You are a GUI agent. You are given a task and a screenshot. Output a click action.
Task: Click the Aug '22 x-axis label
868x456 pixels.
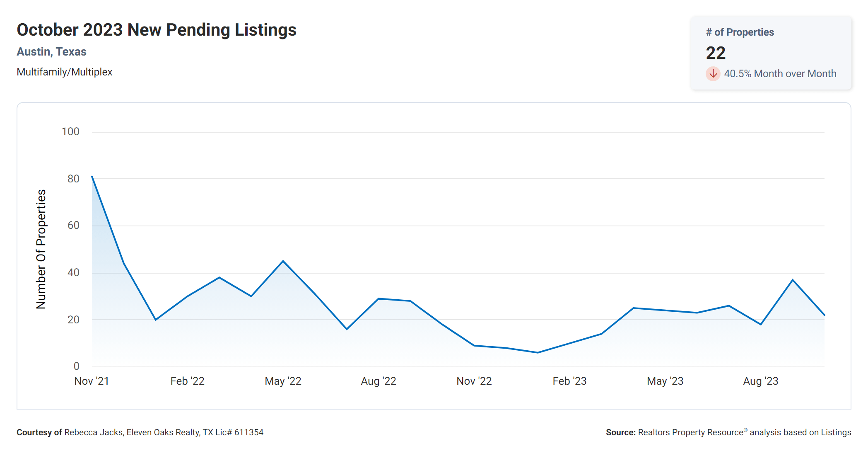(379, 381)
